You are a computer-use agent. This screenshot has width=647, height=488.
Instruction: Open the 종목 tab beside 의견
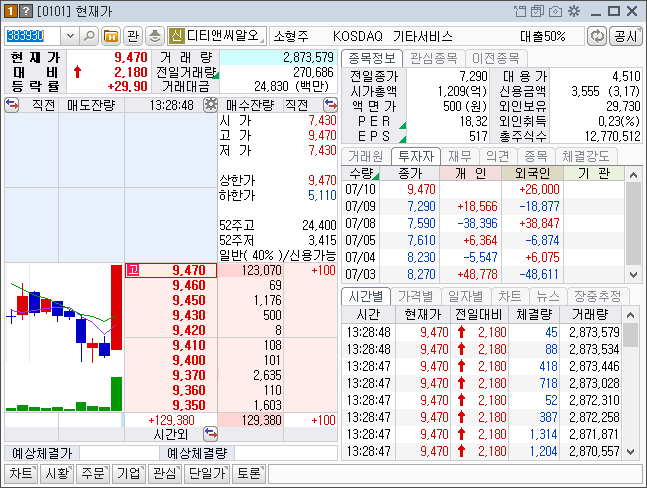536,156
